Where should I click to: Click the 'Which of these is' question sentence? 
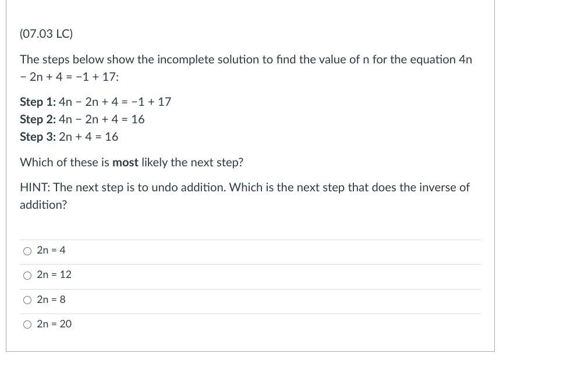pos(132,163)
